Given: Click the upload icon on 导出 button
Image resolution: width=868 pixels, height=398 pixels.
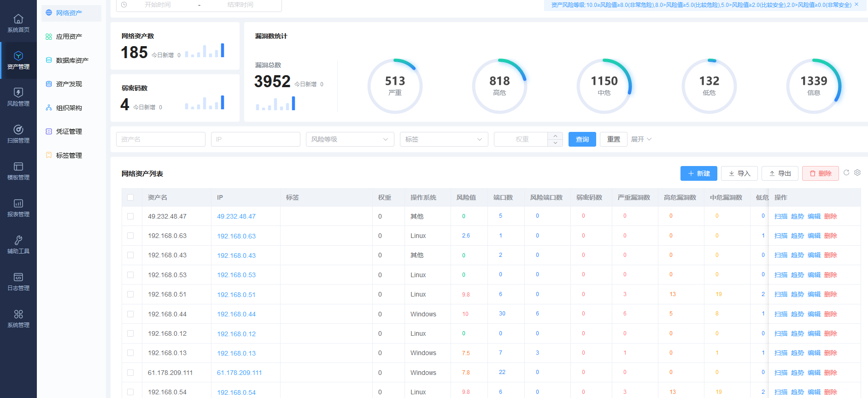Looking at the screenshot, I should coord(772,173).
